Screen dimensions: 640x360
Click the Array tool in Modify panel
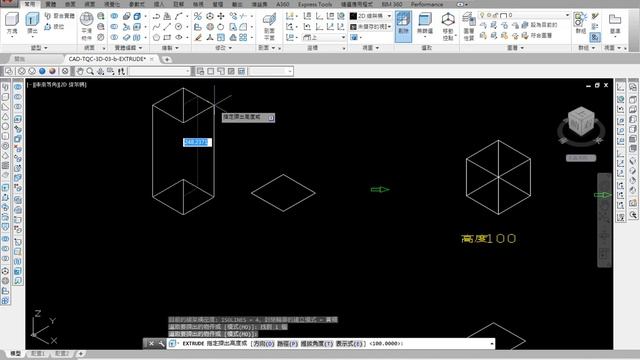pos(243,38)
